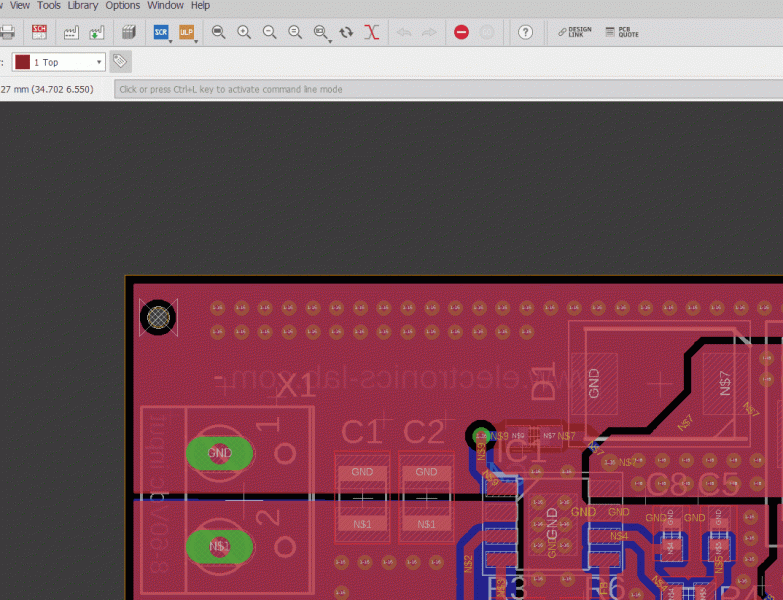Screen dimensions: 783x600
Task: Switch to schematic with SCH/BRD icon
Action: point(39,32)
